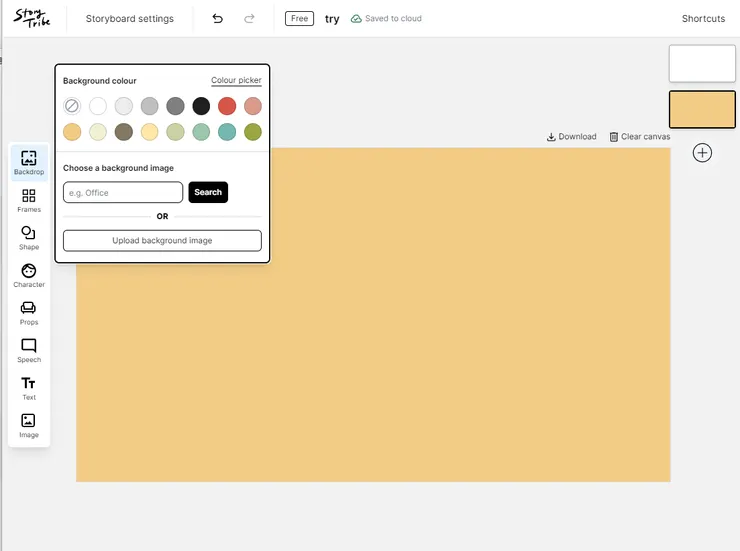Choose the pale cream-green swatch

[x=98, y=132]
